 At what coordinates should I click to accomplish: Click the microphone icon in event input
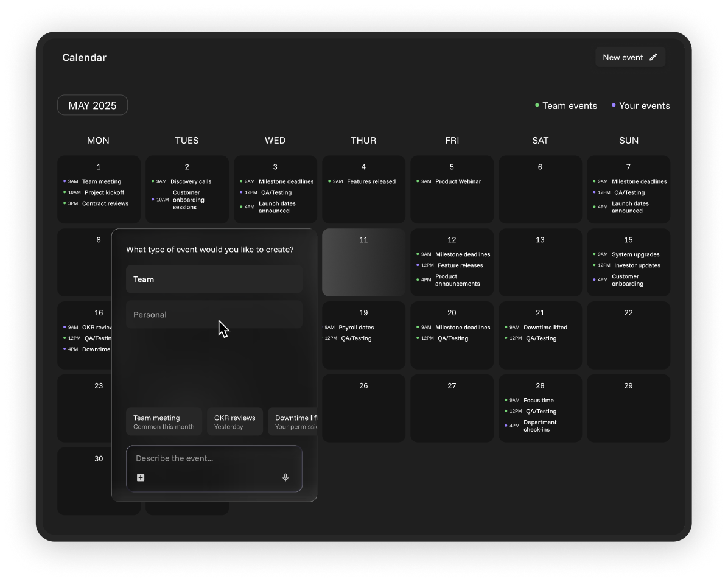tap(285, 477)
